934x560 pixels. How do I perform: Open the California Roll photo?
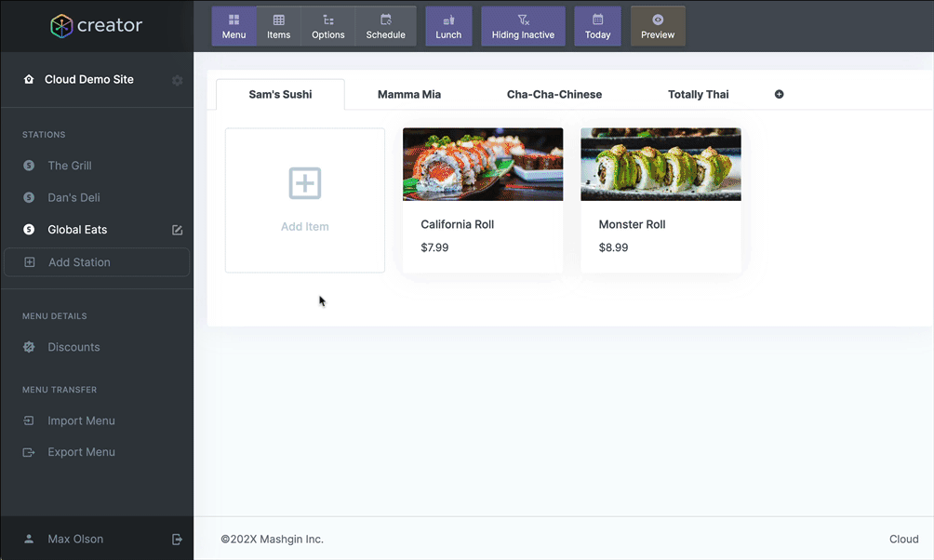[x=483, y=165]
